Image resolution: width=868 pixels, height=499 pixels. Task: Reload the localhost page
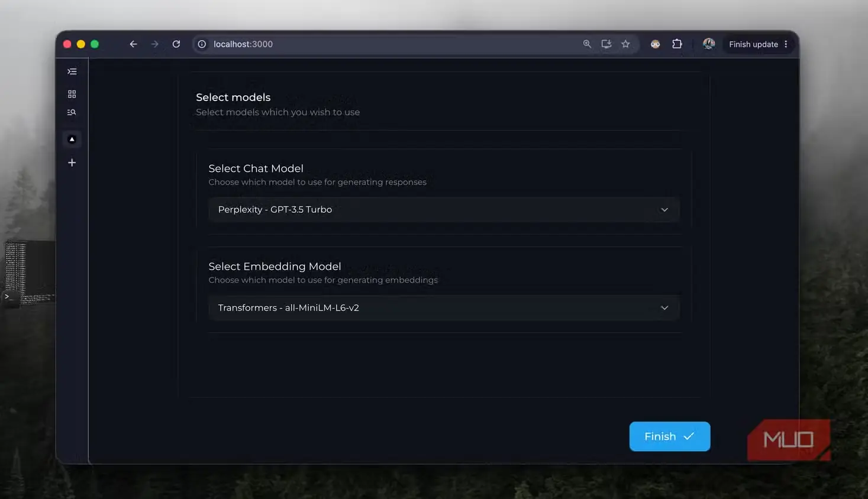(x=176, y=44)
